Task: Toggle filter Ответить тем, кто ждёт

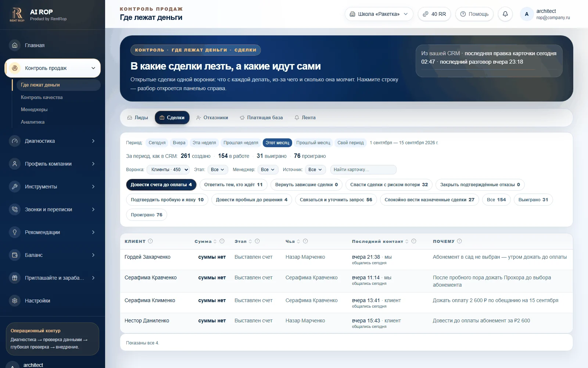Action: coord(233,185)
